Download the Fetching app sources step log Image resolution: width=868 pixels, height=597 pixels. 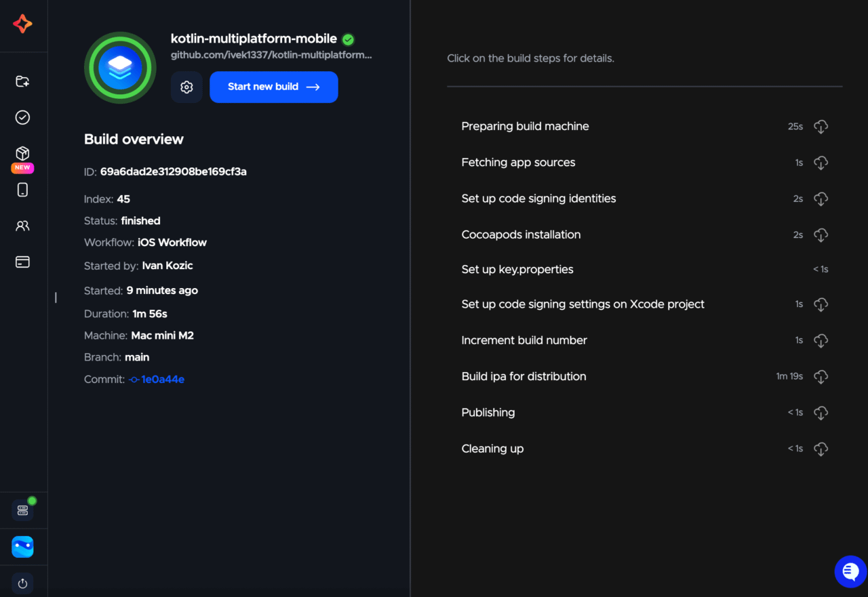pos(821,163)
